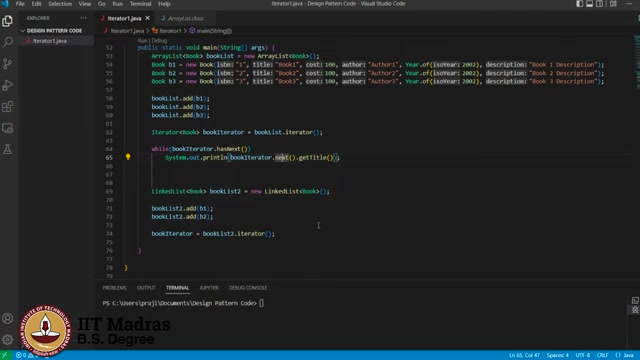Click the remote window status bar icon
640x360 pixels.
tap(5, 355)
